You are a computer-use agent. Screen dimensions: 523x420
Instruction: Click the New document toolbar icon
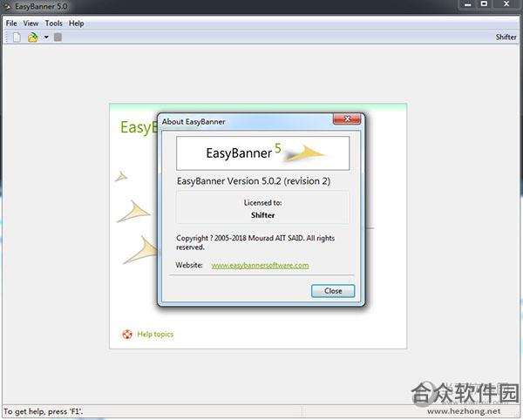tap(17, 37)
